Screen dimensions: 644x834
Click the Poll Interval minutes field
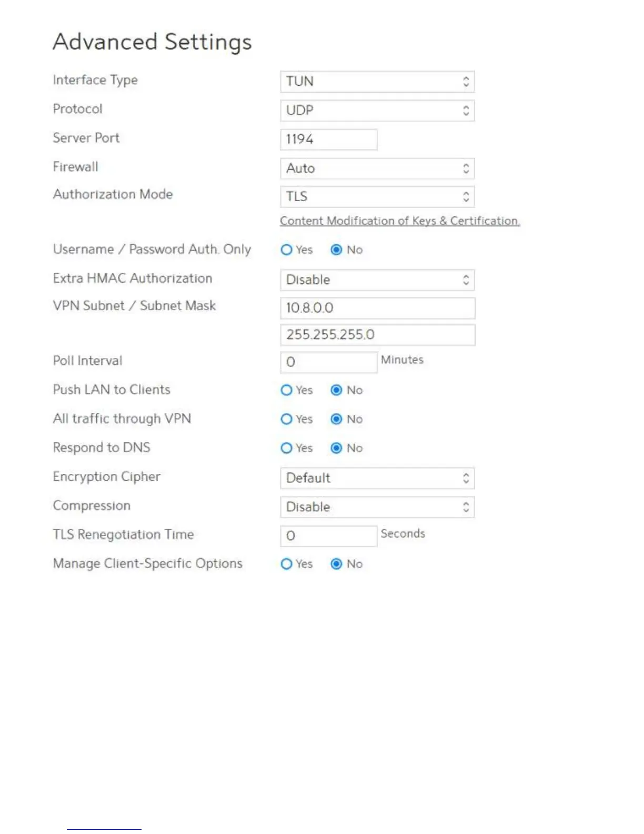coord(329,362)
